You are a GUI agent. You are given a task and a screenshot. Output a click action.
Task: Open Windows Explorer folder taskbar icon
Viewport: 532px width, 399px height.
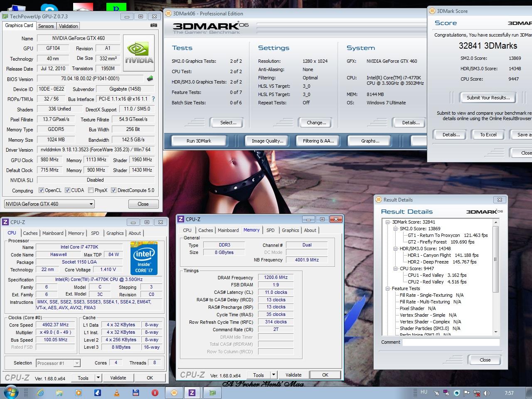pyautogui.click(x=59, y=392)
